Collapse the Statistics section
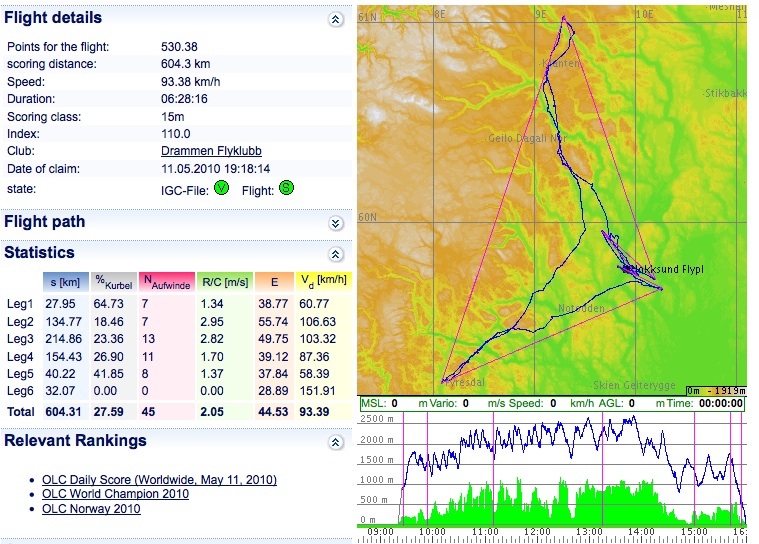Viewport: 759px width, 544px height. [x=336, y=254]
